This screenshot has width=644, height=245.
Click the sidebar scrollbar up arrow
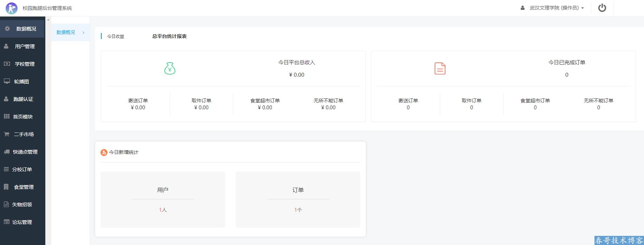pos(48,19)
